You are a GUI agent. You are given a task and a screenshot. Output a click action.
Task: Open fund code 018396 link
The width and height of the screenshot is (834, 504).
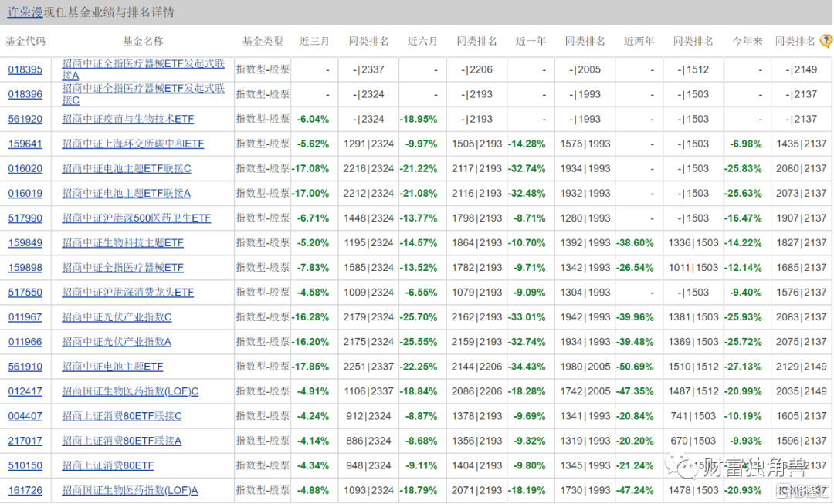click(25, 95)
